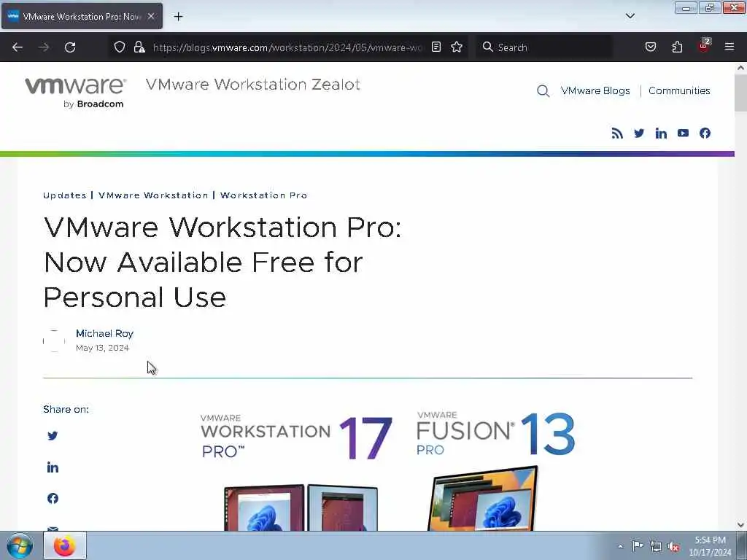Open the YouTube icon in header
The height and width of the screenshot is (560, 747).
click(x=683, y=133)
